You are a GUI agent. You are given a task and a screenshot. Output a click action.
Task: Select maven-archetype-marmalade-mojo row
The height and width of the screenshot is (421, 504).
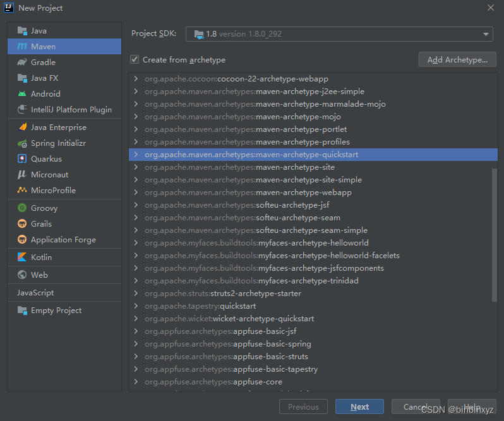[x=313, y=104]
